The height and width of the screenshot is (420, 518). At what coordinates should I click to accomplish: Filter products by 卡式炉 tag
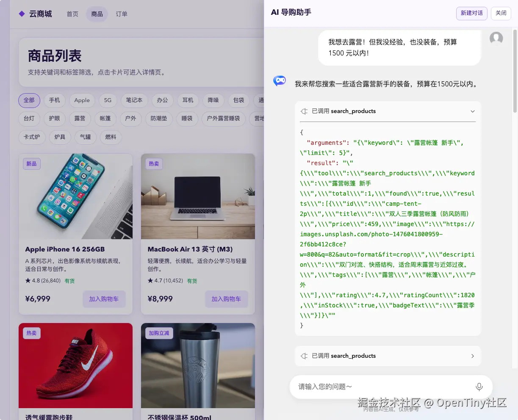(32, 137)
